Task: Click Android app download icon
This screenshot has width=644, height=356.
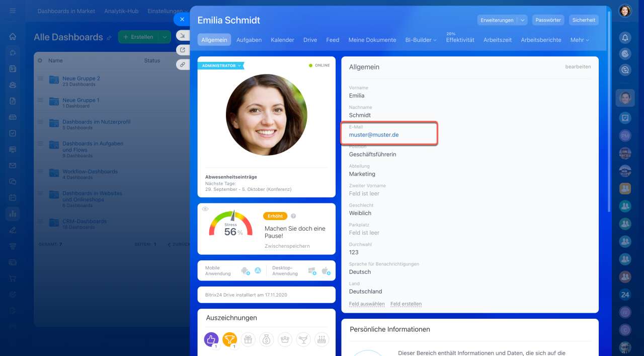Action: [x=245, y=271]
